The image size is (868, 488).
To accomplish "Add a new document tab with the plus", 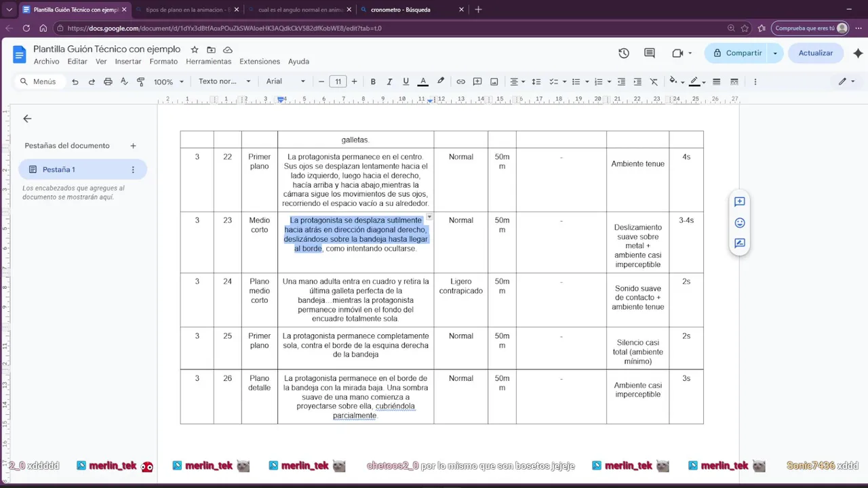I will [x=133, y=146].
